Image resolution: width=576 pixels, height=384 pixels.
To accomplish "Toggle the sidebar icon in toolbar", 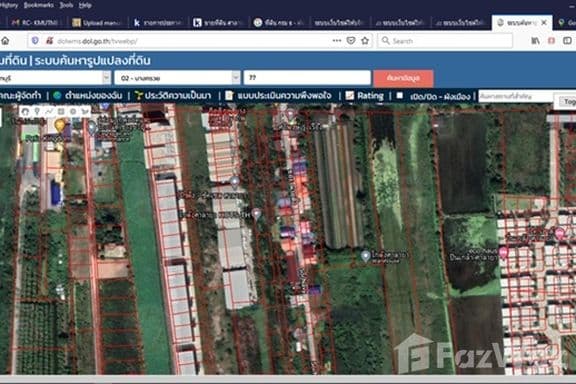I will point(567,41).
